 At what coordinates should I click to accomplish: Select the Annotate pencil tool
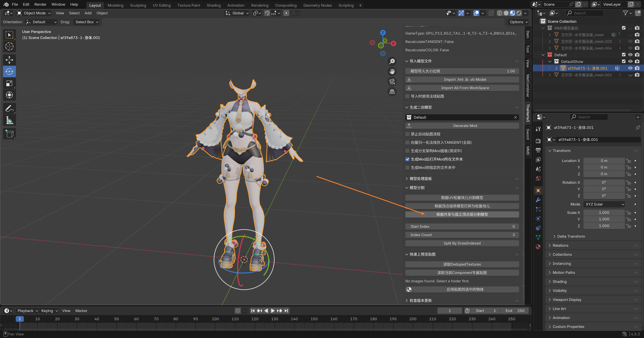9,109
